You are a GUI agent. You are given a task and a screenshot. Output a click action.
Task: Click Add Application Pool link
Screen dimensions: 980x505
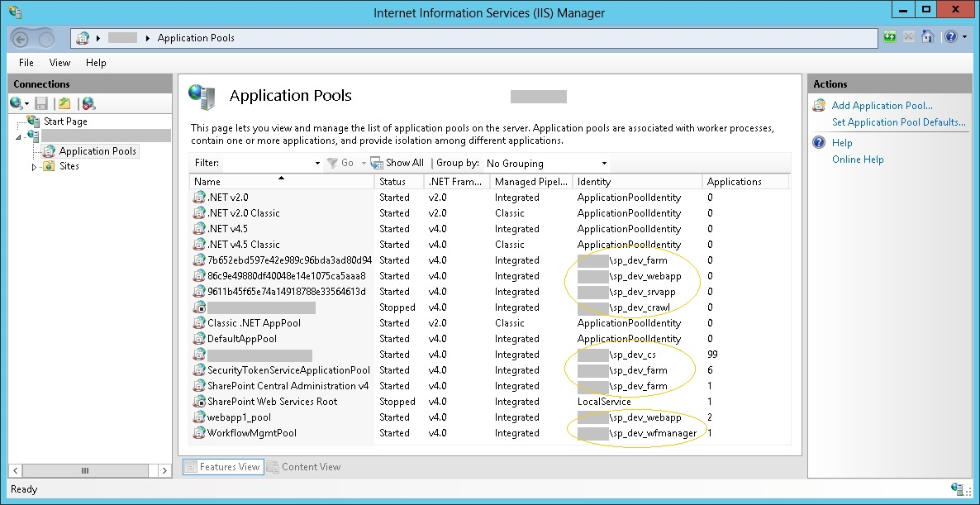882,106
